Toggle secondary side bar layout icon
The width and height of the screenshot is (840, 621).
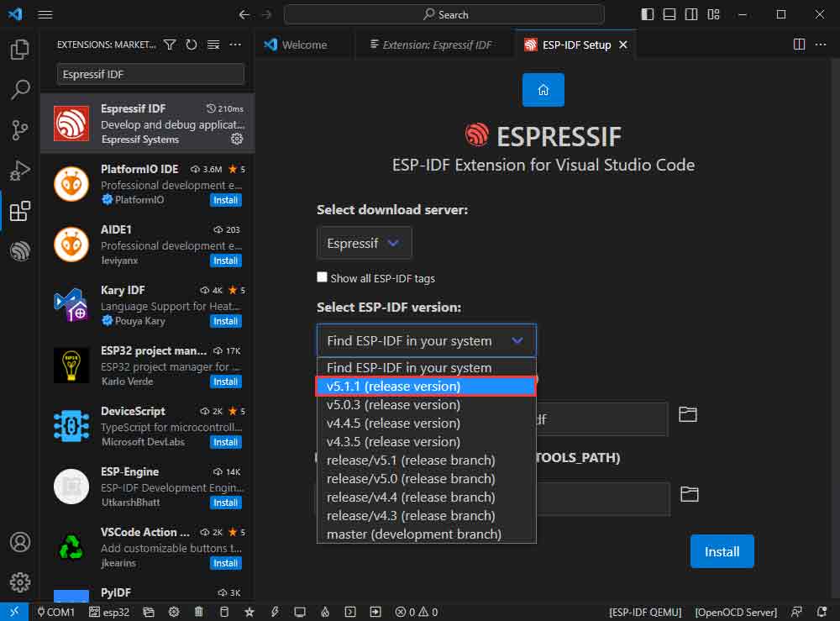691,14
